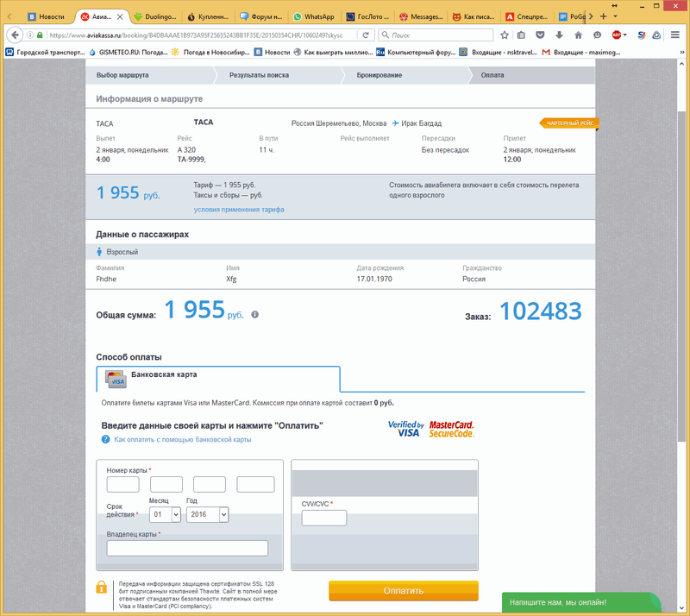Click the browser back arrow button
Viewport: 690px width, 616px height.
(x=15, y=35)
